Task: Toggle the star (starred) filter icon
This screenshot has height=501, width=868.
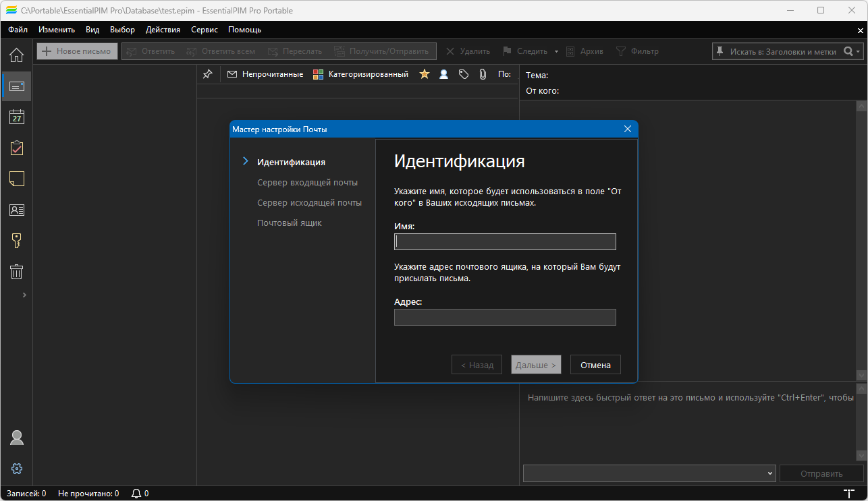Action: tap(425, 74)
